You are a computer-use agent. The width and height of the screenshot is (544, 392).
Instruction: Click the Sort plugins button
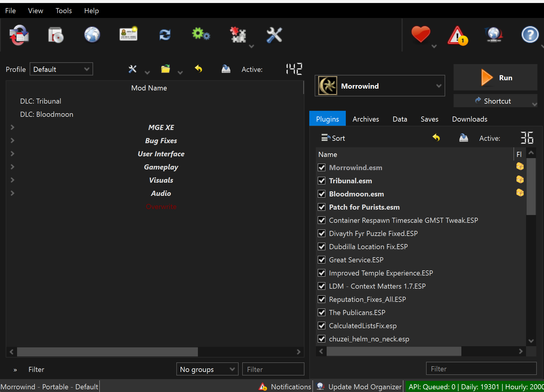pos(333,138)
